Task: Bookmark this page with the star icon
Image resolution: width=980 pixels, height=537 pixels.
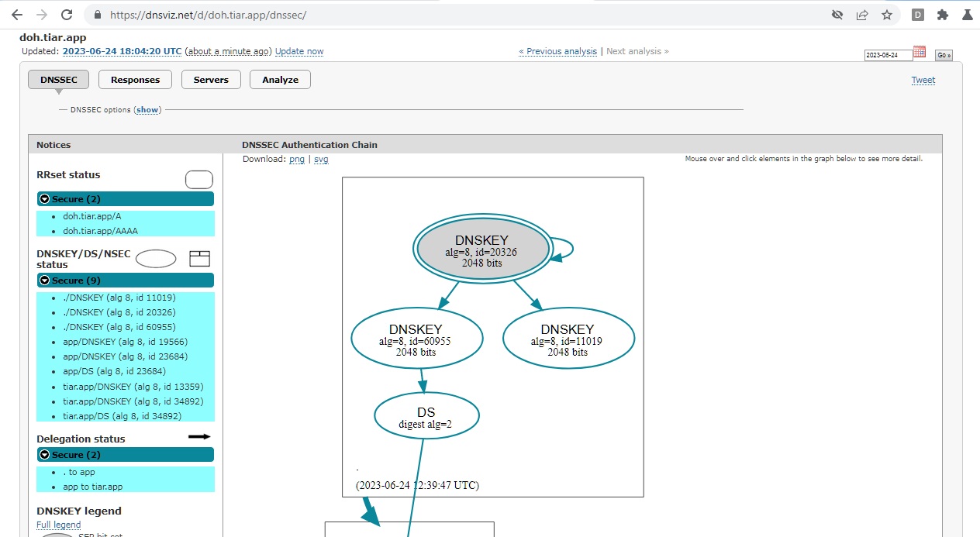Action: [x=886, y=15]
